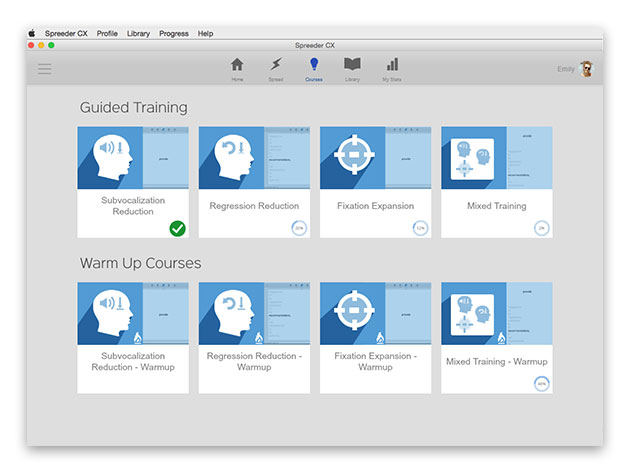This screenshot has width=630, height=473.
Task: Open the Help menu
Action: point(205,33)
